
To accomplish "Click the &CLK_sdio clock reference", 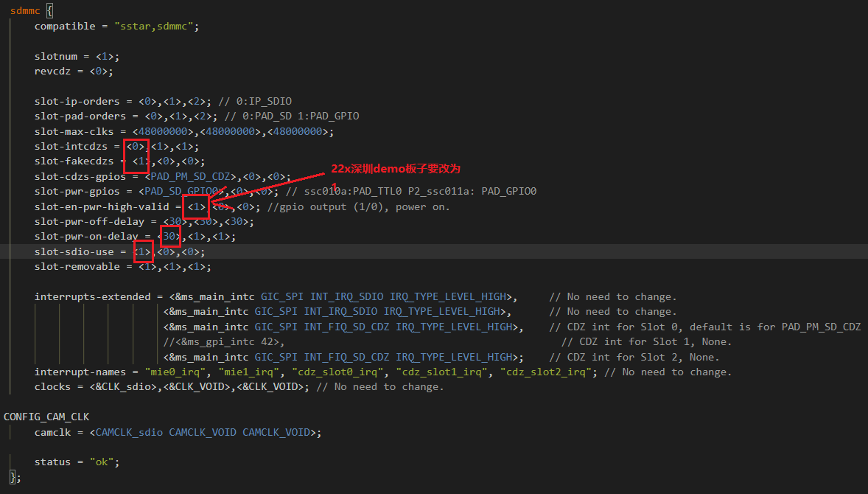I will (121, 386).
